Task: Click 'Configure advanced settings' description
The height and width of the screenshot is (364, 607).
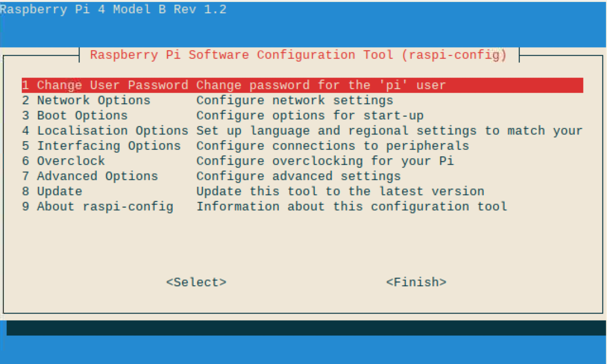Action: [x=299, y=176]
